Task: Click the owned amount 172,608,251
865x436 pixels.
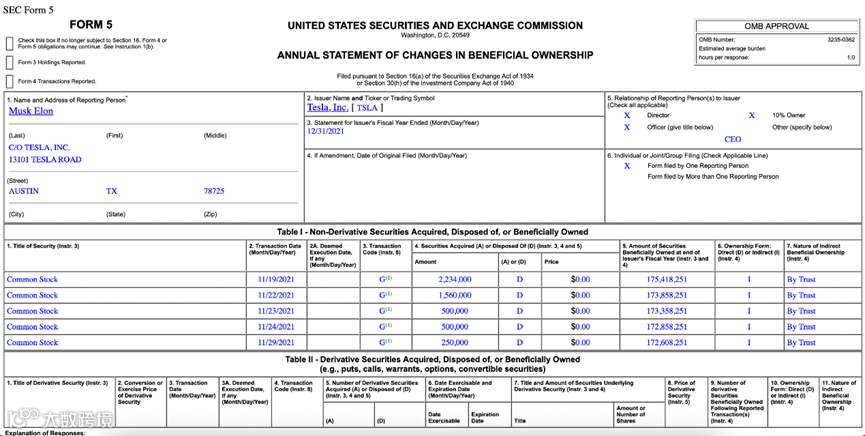Action: [x=666, y=343]
